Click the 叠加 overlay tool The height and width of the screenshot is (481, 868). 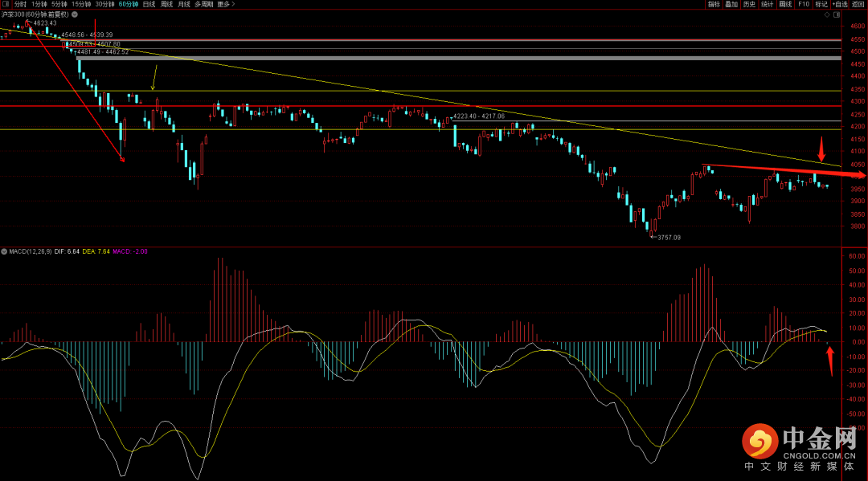[x=731, y=4]
